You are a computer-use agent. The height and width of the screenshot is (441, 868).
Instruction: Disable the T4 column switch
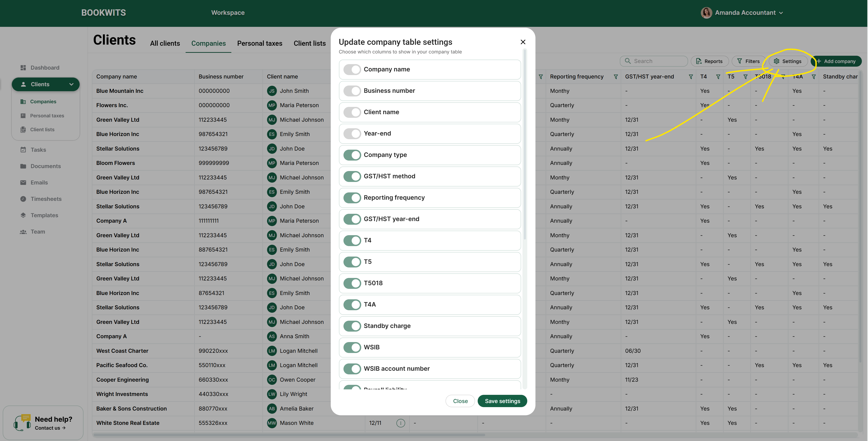pos(352,241)
